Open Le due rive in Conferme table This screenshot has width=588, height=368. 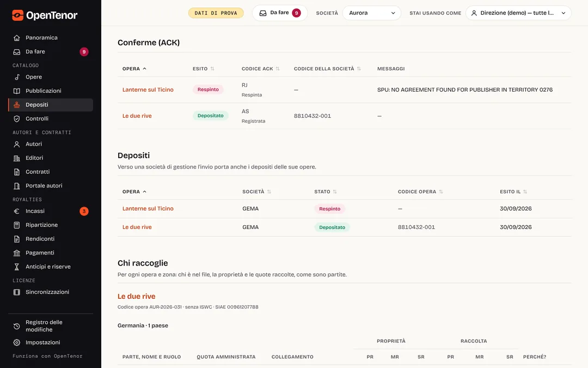click(137, 116)
